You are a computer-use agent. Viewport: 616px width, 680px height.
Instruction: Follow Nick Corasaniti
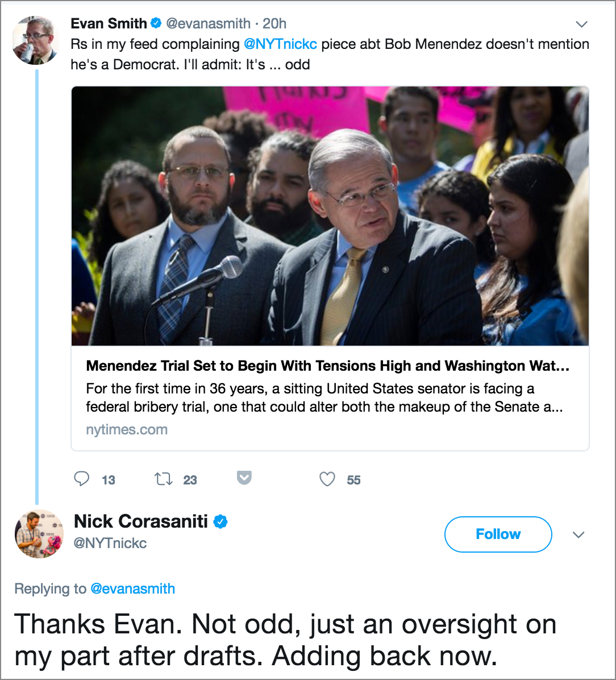(498, 534)
